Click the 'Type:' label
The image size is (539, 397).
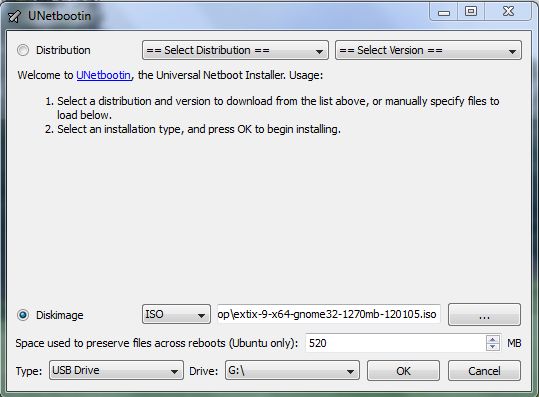[x=29, y=371]
